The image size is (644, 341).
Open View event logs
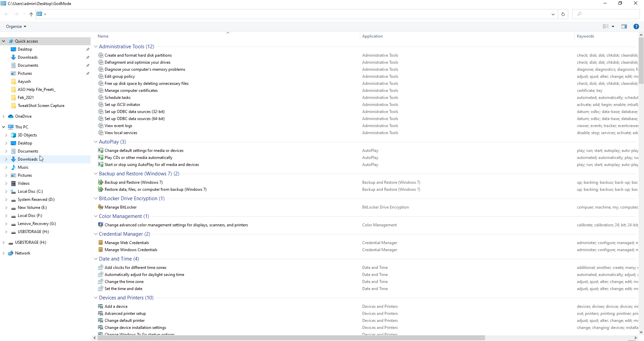[118, 125]
